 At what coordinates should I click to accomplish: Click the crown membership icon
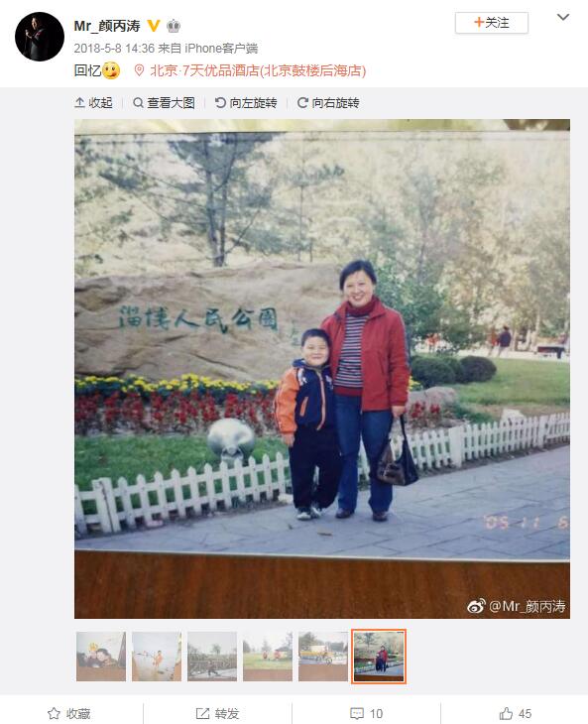pos(174,26)
